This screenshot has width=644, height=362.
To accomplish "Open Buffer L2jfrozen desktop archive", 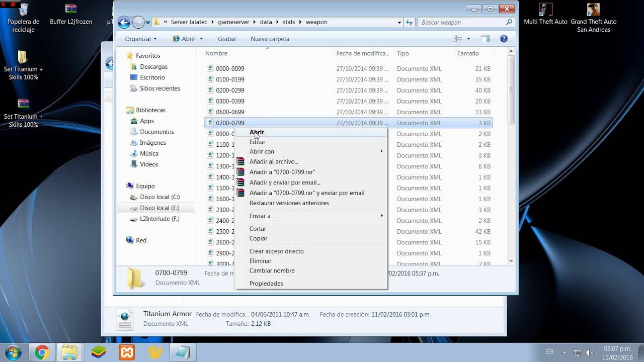I will (x=71, y=14).
